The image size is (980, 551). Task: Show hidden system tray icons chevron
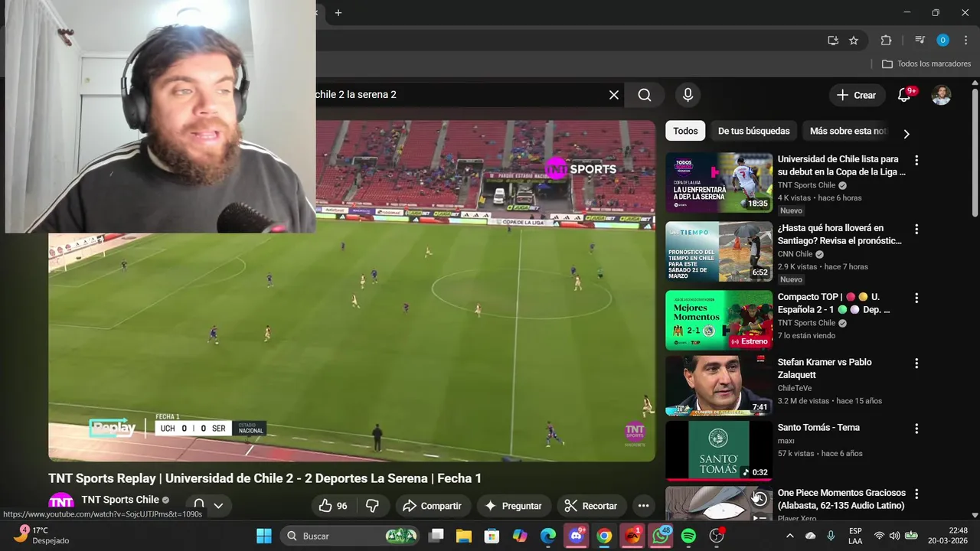click(790, 536)
